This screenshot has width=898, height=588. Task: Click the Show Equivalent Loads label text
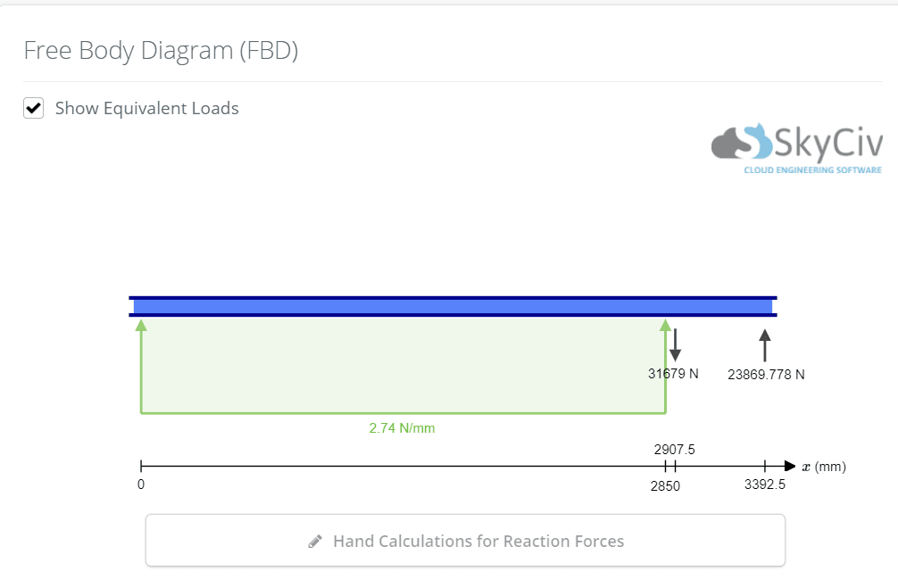click(147, 109)
